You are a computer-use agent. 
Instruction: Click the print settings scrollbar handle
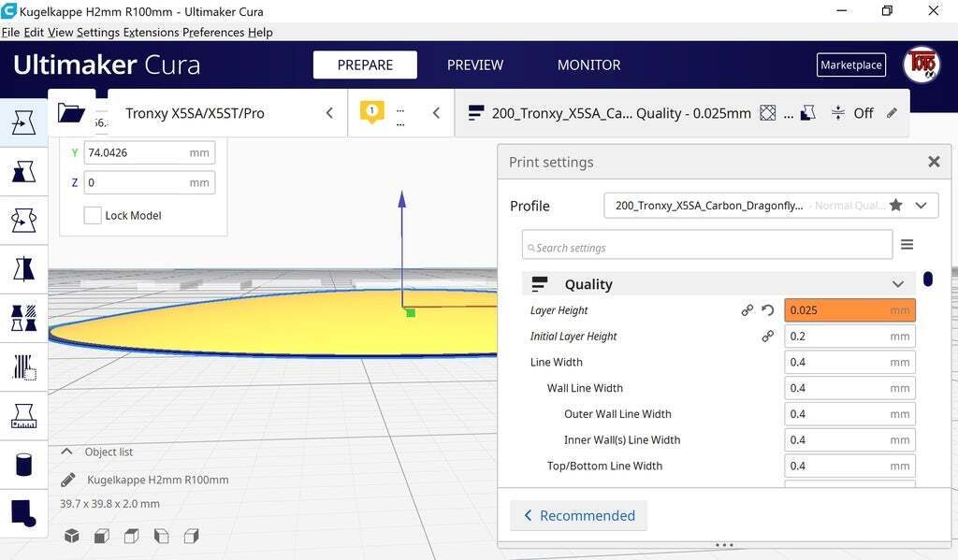(x=928, y=280)
